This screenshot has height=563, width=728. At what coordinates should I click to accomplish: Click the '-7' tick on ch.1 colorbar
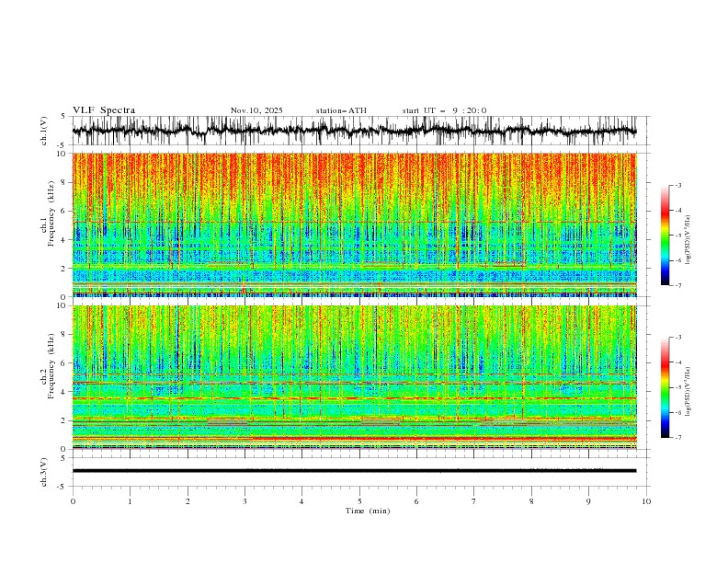677,285
